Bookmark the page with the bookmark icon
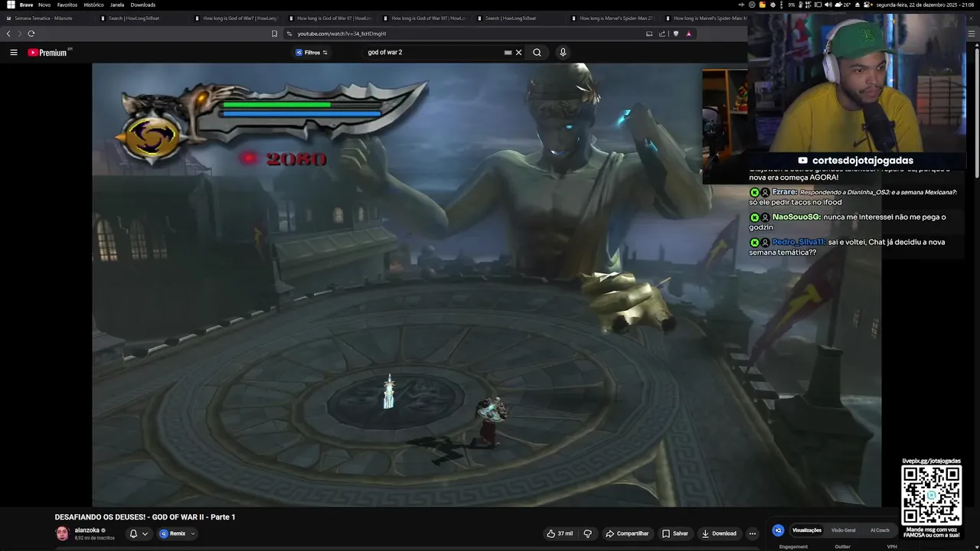980x551 pixels. coord(274,34)
